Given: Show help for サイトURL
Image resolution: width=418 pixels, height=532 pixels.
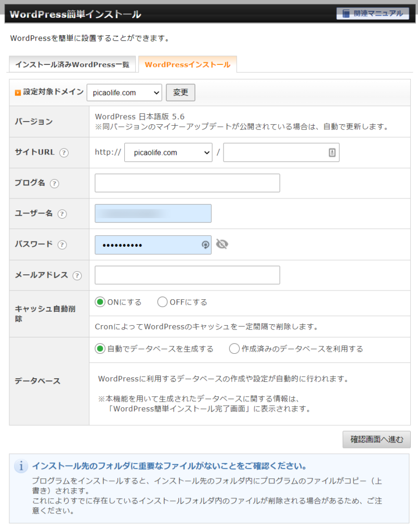Looking at the screenshot, I should [64, 153].
